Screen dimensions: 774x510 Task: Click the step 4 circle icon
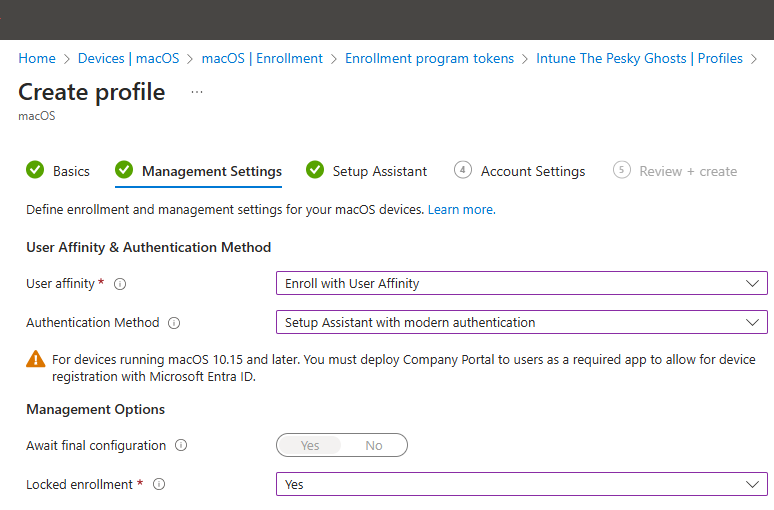pyautogui.click(x=462, y=171)
